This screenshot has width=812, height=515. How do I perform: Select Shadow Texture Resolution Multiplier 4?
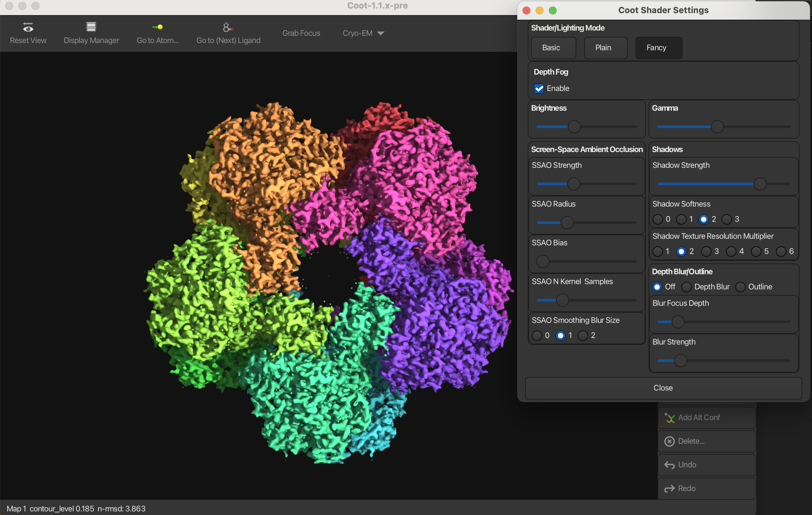point(731,252)
